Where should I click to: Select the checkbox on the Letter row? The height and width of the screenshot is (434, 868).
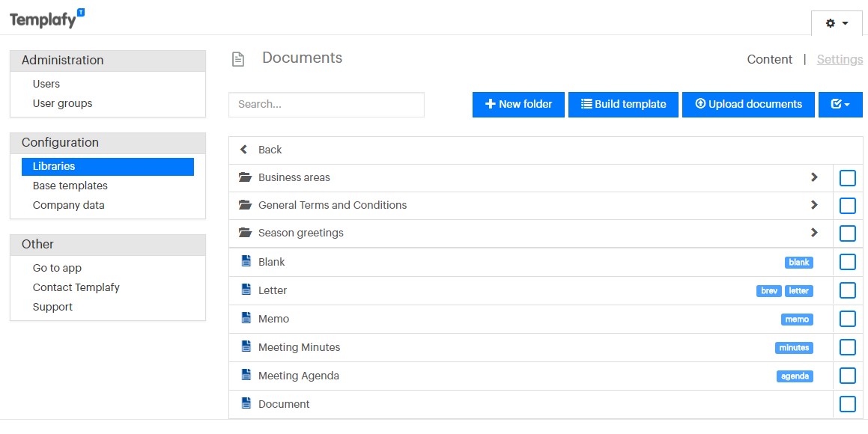pyautogui.click(x=847, y=290)
